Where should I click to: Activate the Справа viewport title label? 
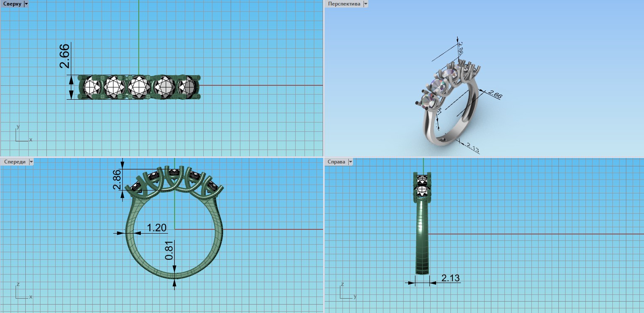tap(336, 162)
